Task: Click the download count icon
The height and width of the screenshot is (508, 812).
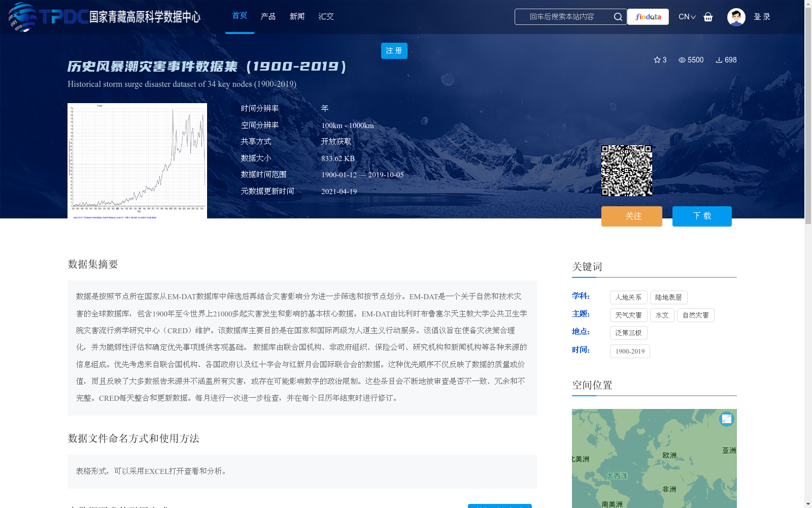Action: coord(718,60)
